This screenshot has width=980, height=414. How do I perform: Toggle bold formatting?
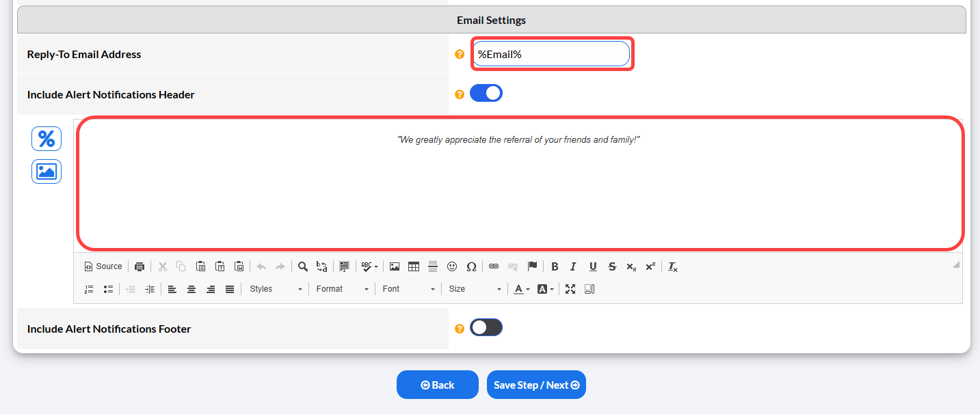555,266
